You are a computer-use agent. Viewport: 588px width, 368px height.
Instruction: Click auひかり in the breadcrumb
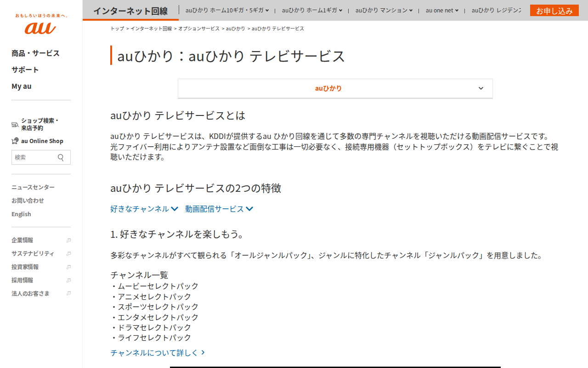[x=235, y=29]
